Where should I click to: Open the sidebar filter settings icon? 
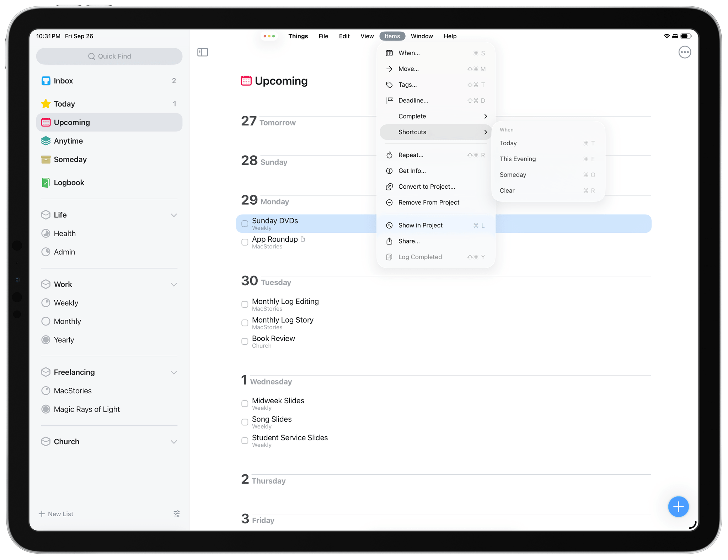point(176,514)
